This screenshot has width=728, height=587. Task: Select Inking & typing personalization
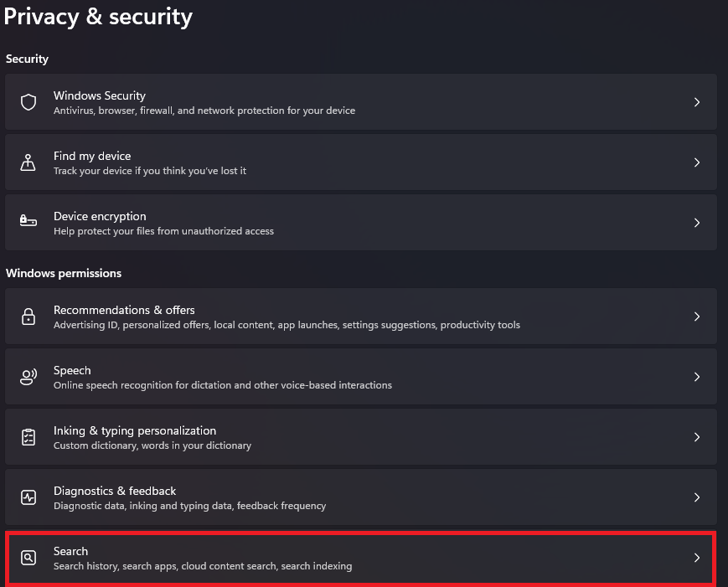pos(361,436)
